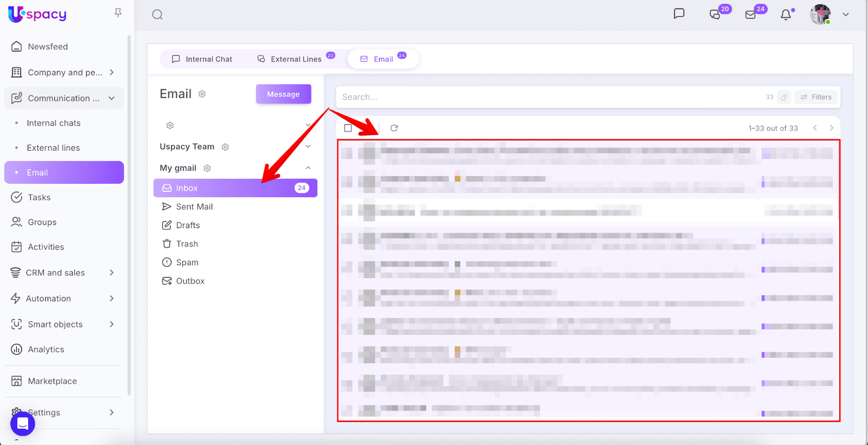The image size is (868, 445).
Task: Click the support chat bubble widget
Action: click(x=23, y=423)
